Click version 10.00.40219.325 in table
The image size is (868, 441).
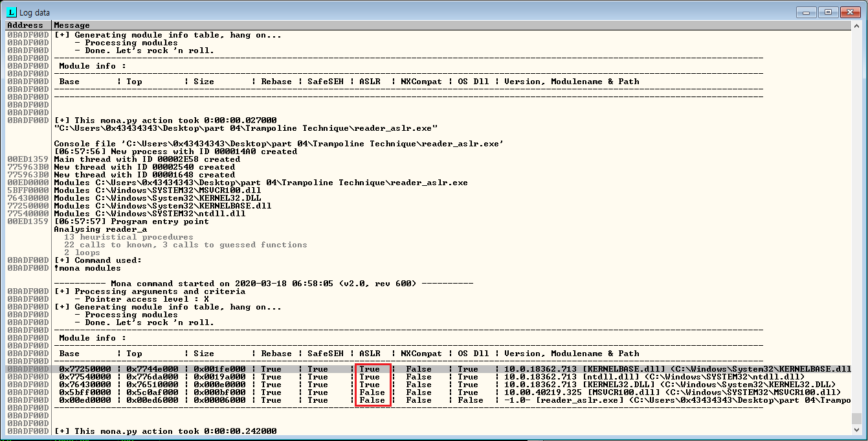click(x=543, y=392)
